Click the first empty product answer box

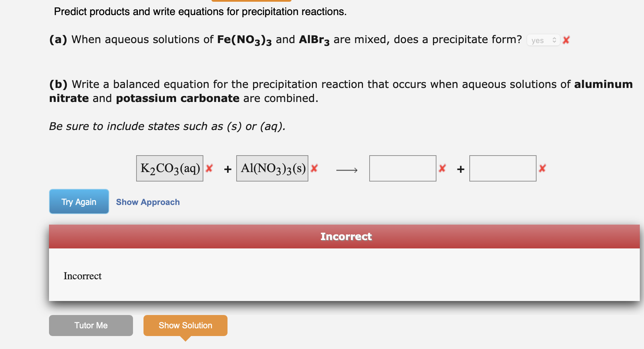402,169
